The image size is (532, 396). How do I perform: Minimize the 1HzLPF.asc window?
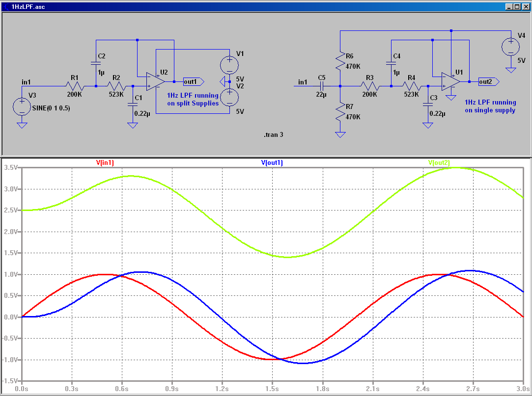coord(509,6)
